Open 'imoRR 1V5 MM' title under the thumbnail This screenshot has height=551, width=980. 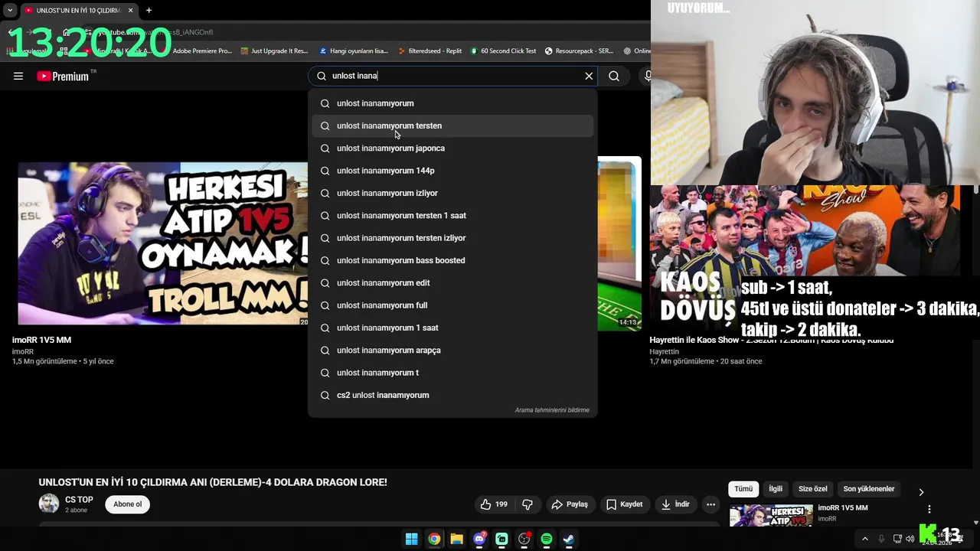coord(41,340)
